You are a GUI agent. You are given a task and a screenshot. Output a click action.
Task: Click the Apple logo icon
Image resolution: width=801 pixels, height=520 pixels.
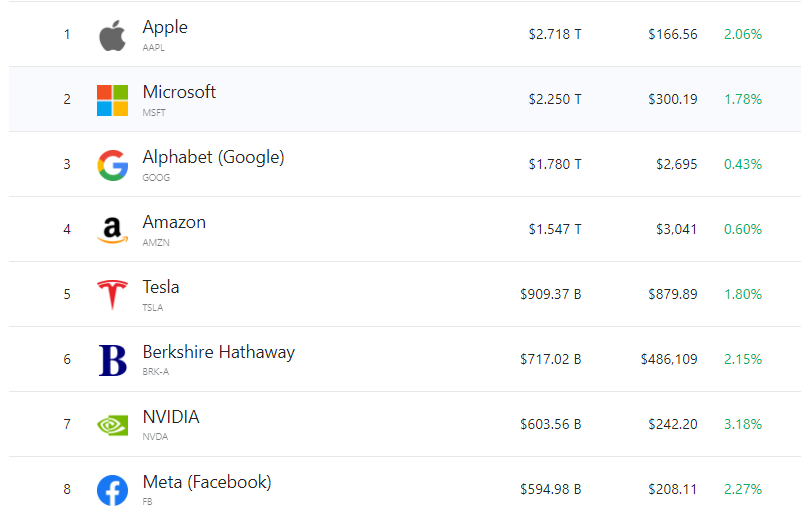click(112, 35)
